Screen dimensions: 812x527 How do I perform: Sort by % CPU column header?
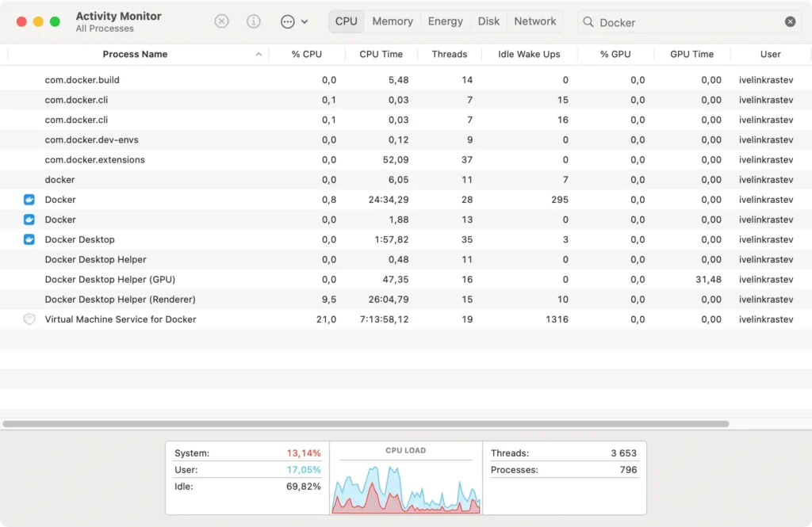point(307,55)
